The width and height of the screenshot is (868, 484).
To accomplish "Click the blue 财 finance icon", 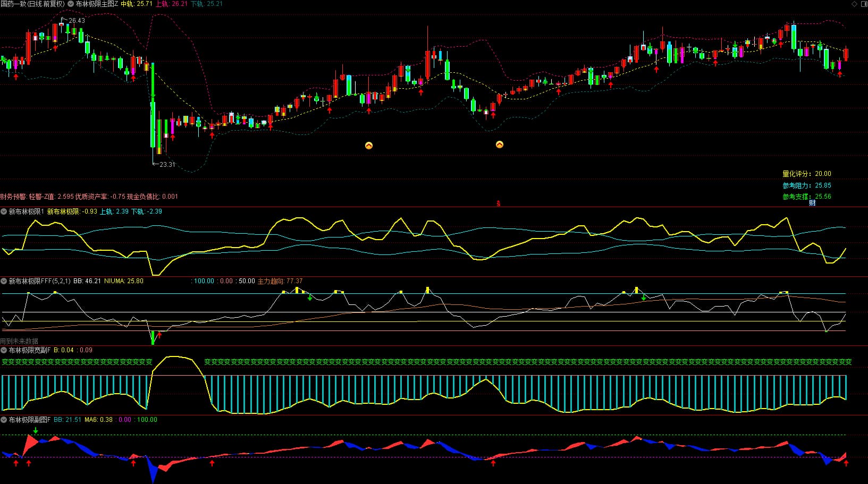I will tap(812, 203).
